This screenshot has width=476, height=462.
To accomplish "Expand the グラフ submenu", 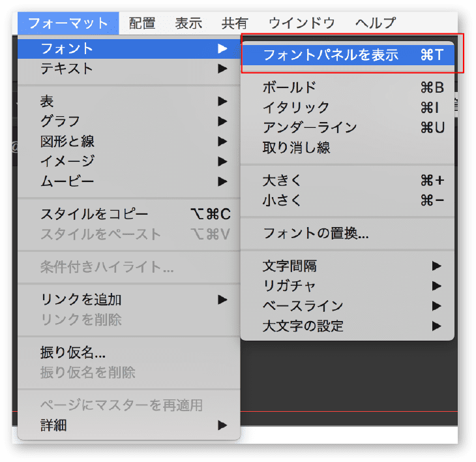I will point(129,121).
